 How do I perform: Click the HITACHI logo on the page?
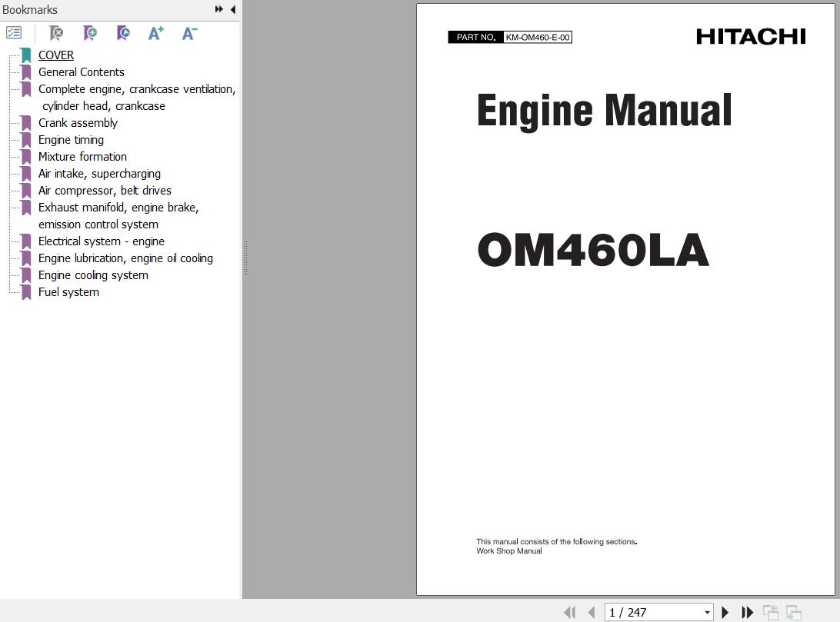(751, 37)
